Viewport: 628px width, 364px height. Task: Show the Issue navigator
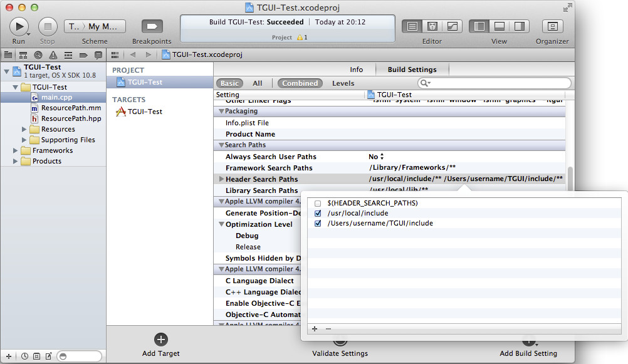point(53,55)
